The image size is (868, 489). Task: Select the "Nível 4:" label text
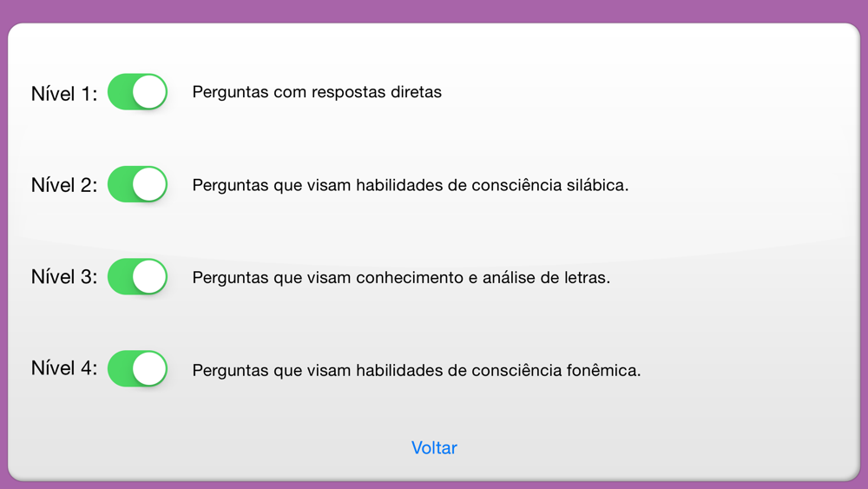[x=64, y=367]
